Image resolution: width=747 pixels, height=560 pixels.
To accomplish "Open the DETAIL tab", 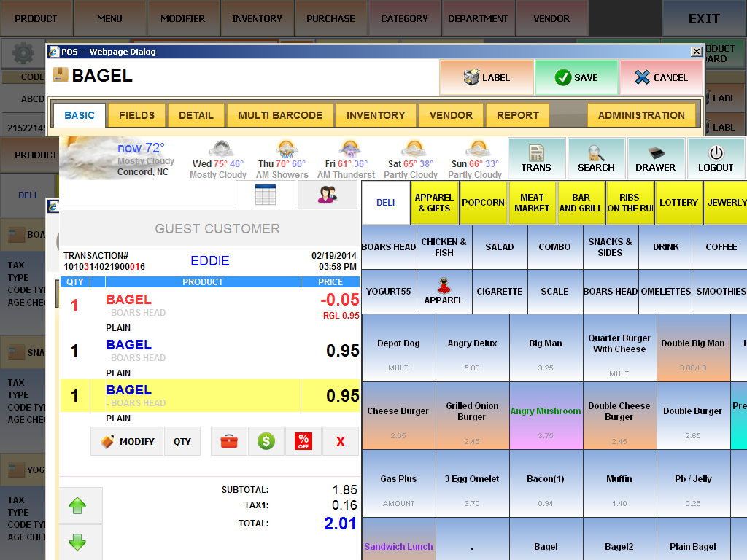I will click(196, 115).
